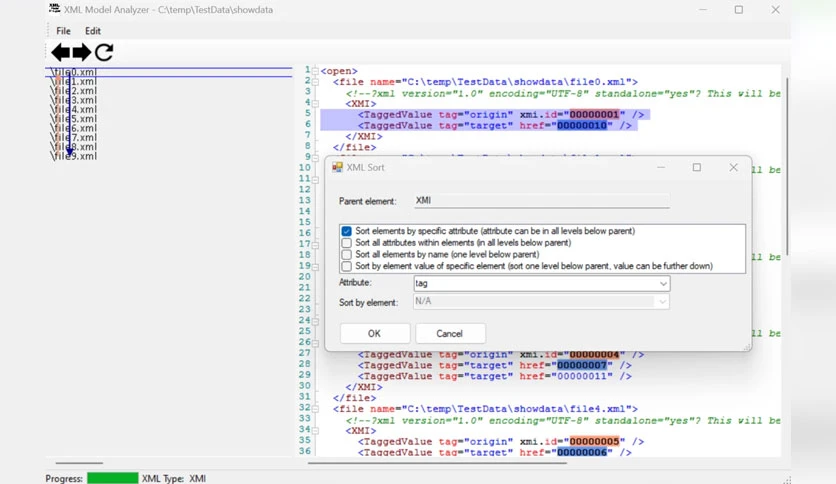Click the href value 00000007 on line 28
Screen dimensions: 836x484
(x=582, y=366)
